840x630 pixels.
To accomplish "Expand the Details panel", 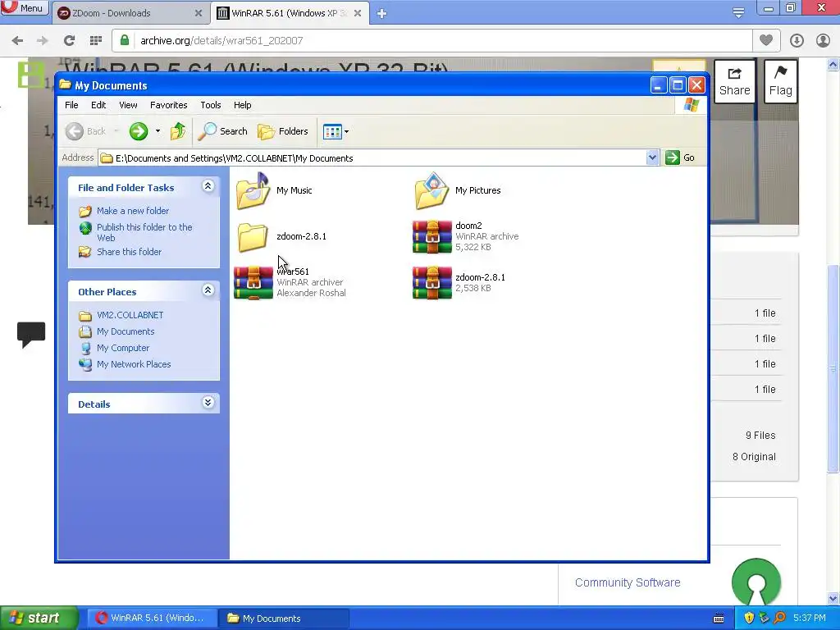I will pos(208,403).
